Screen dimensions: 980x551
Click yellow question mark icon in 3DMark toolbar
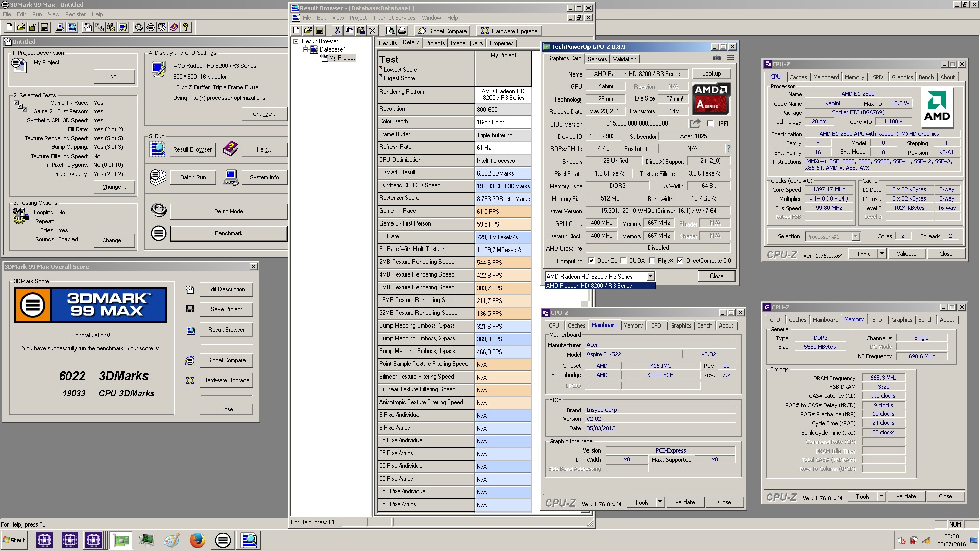[186, 27]
